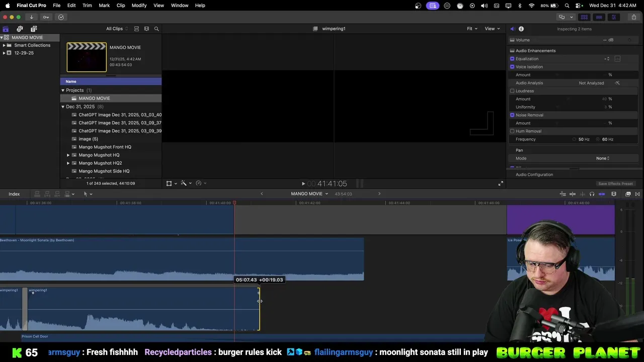The width and height of the screenshot is (644, 362).
Task: Enable the Loudness checkbox
Action: [512, 91]
